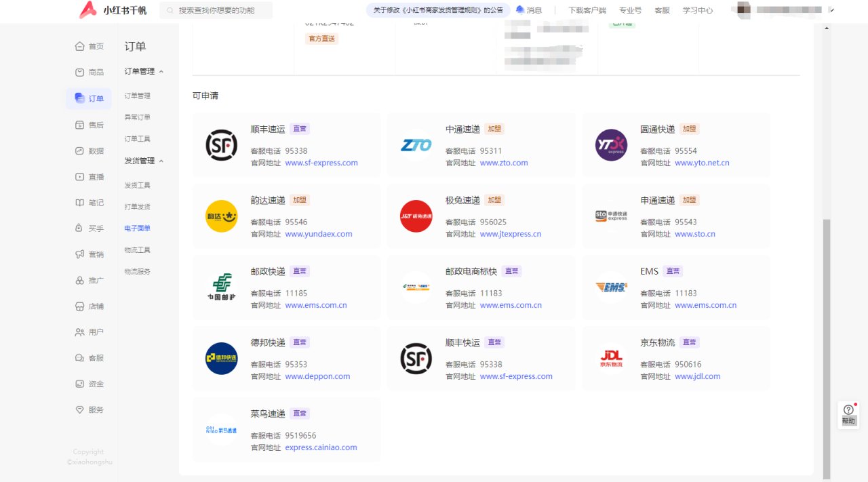Click the 京东物流 JDL logo
Viewport: 868px width, 482px height.
pos(612,359)
